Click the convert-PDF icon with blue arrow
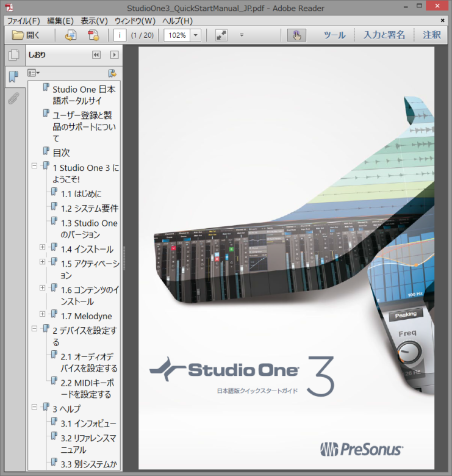The width and height of the screenshot is (452, 476). tap(71, 35)
